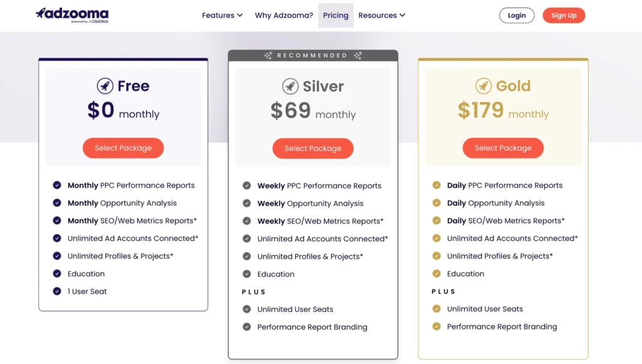Click gold checkmark beside Performance Report Branding
This screenshot has height=364, width=642.
point(436,326)
